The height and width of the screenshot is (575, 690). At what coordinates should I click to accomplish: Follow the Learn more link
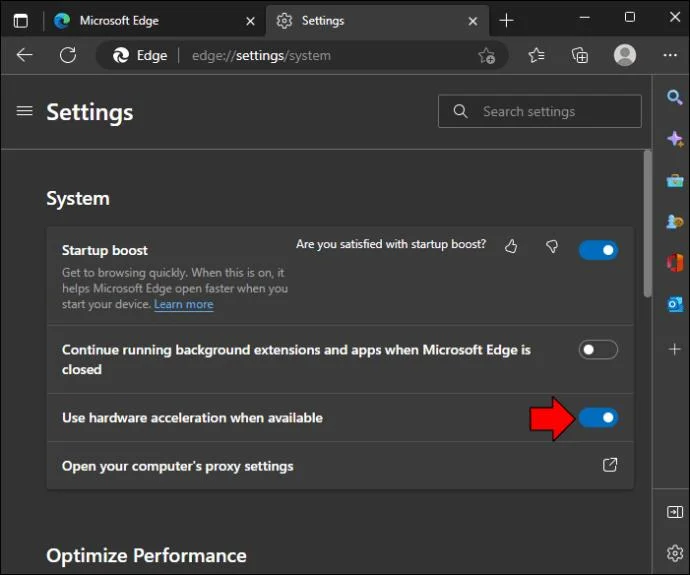click(184, 304)
